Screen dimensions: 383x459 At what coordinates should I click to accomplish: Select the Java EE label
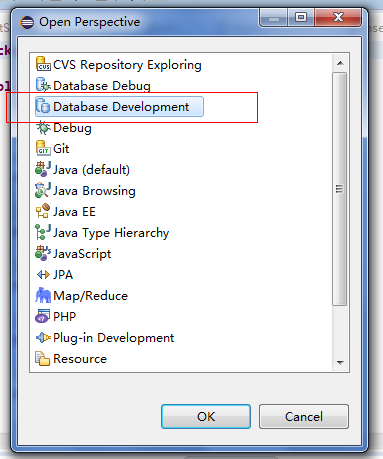(x=74, y=212)
